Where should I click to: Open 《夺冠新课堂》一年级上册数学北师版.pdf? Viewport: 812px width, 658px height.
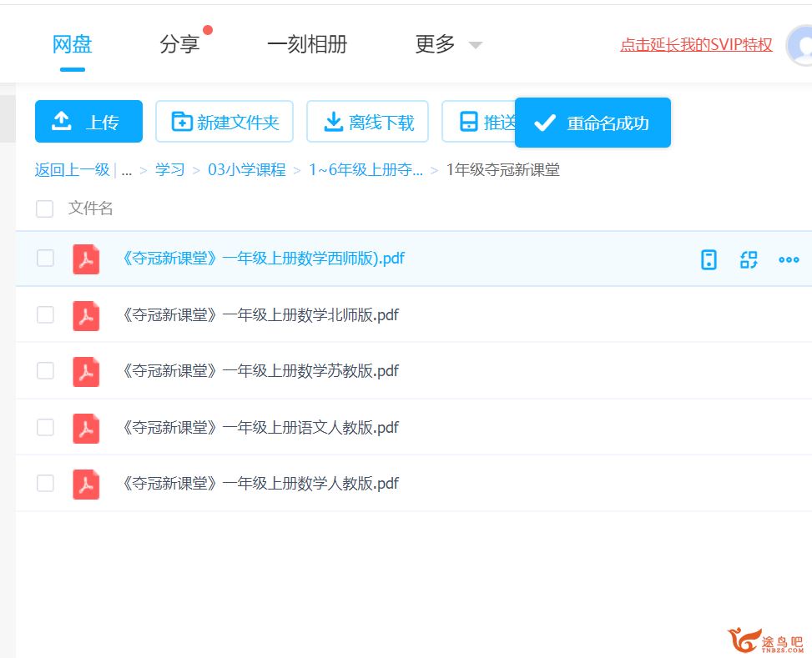(260, 314)
